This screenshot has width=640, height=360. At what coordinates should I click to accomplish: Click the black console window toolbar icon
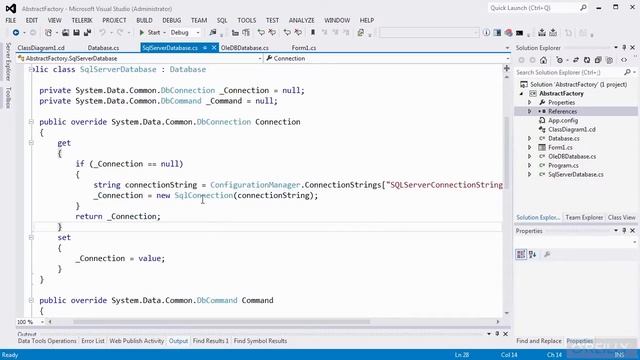pos(520,33)
